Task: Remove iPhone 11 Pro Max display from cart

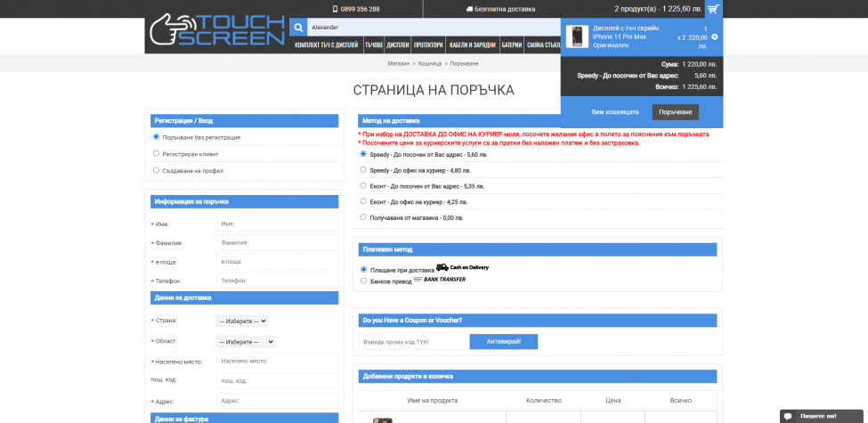Action: pyautogui.click(x=715, y=37)
